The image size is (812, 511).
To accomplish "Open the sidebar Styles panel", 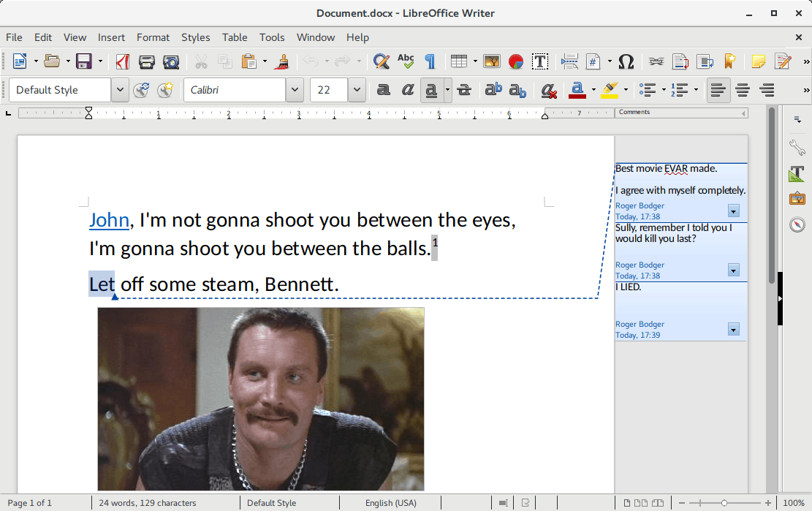I will 797,173.
